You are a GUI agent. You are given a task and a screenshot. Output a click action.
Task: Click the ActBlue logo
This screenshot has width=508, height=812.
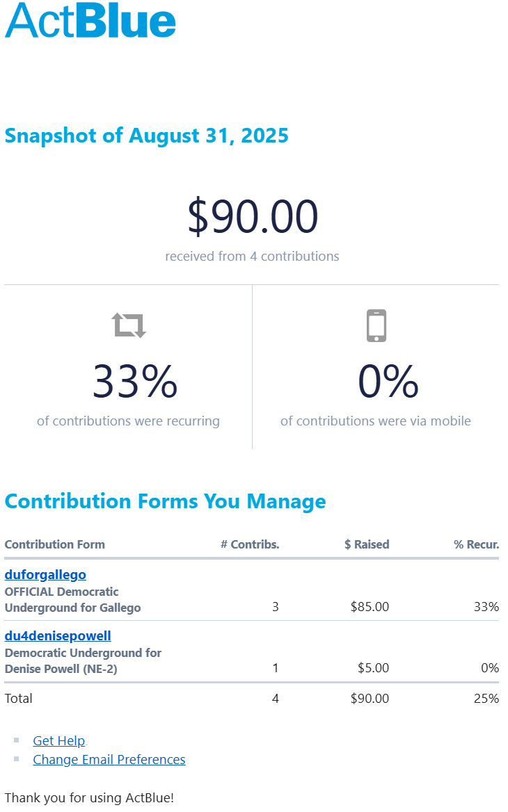pos(90,20)
